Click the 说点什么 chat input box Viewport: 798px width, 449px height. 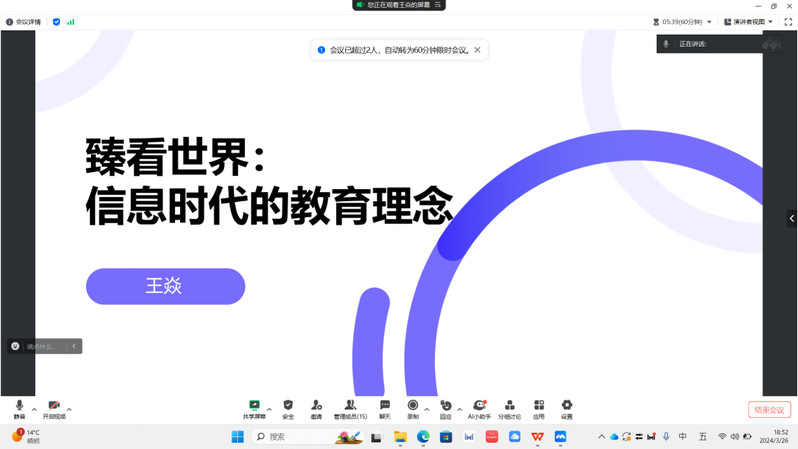(42, 346)
